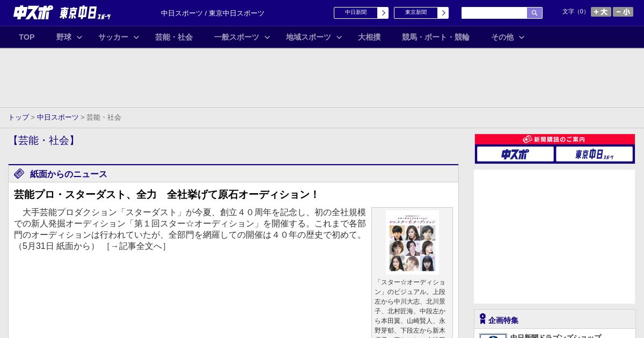Expand the 一般スポーツ dropdown chevron
Viewport: 644px width, 338px height.
(267, 37)
